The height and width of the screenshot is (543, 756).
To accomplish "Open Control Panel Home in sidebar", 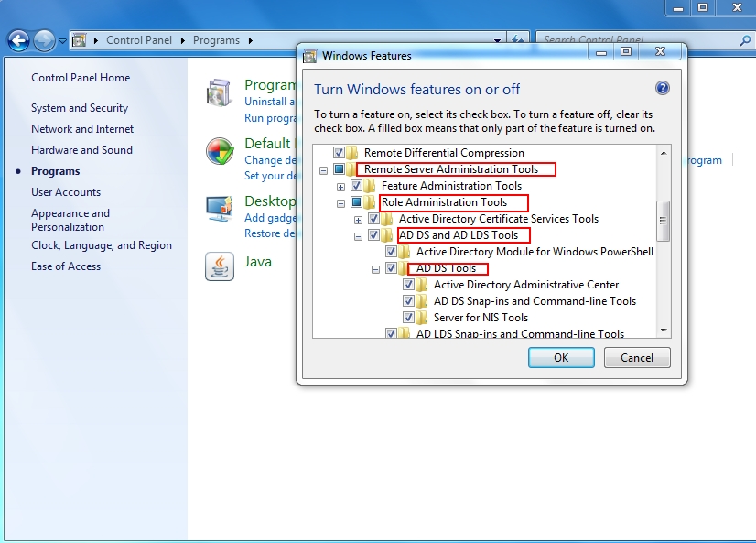I will [81, 78].
